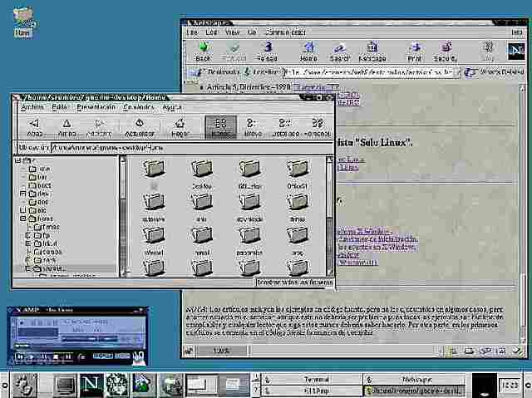
Task: Go up a directory with Arriba button
Action: coord(66,127)
